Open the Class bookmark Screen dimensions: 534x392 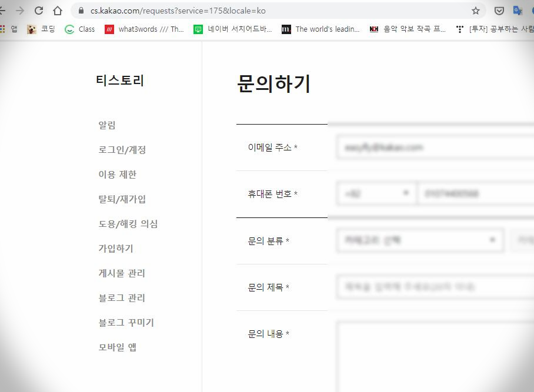[80, 29]
